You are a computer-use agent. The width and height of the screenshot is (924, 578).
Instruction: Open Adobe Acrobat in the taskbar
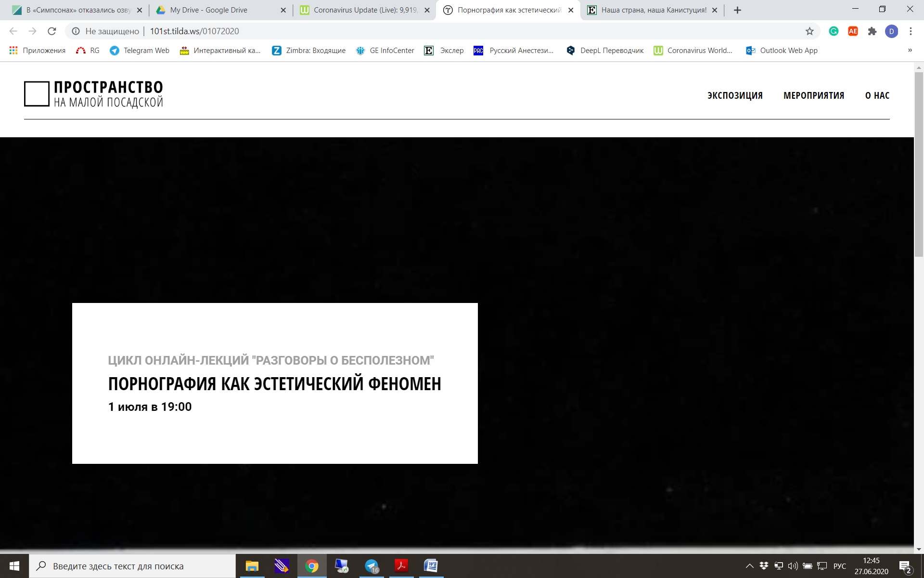(401, 566)
